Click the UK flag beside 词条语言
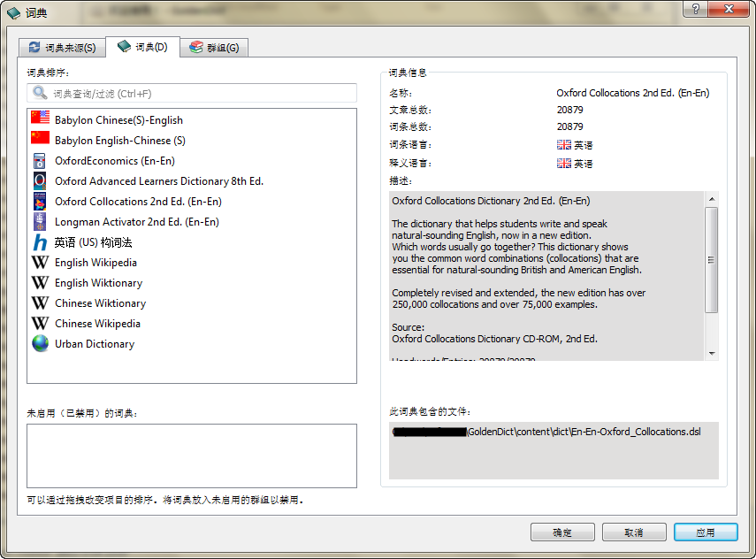The width and height of the screenshot is (756, 559). [563, 145]
